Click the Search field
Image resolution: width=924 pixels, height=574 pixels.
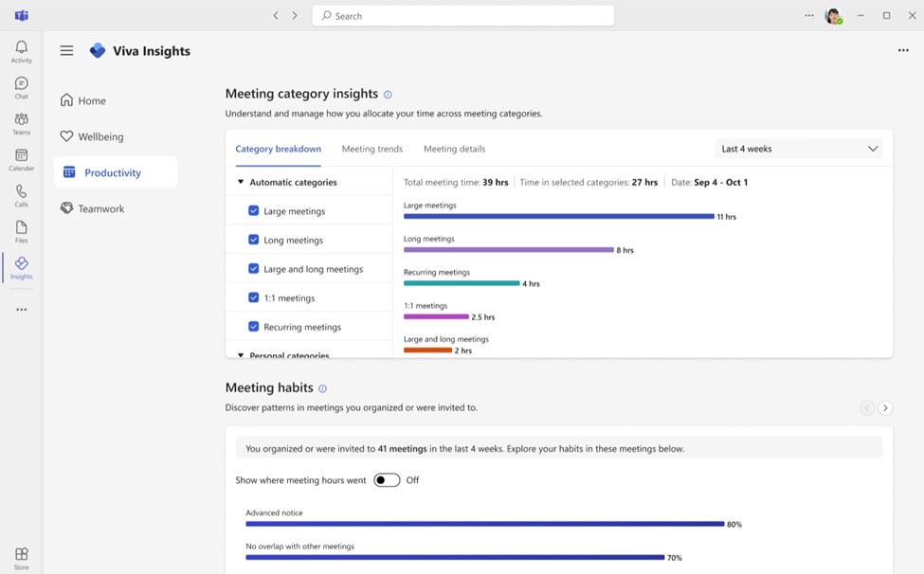(463, 16)
